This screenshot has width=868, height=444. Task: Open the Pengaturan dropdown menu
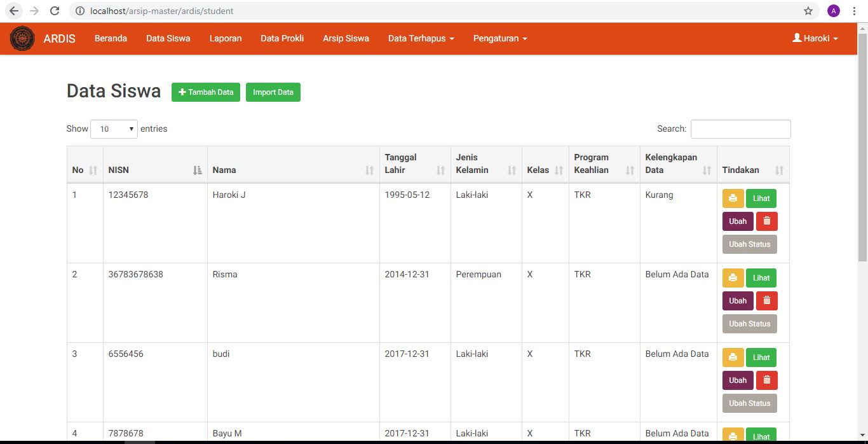tap(500, 38)
